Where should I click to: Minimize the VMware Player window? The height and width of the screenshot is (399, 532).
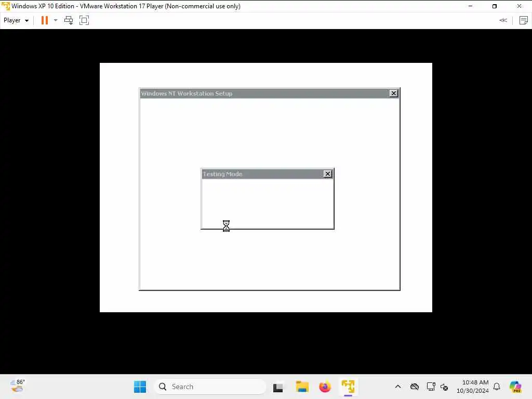click(470, 6)
